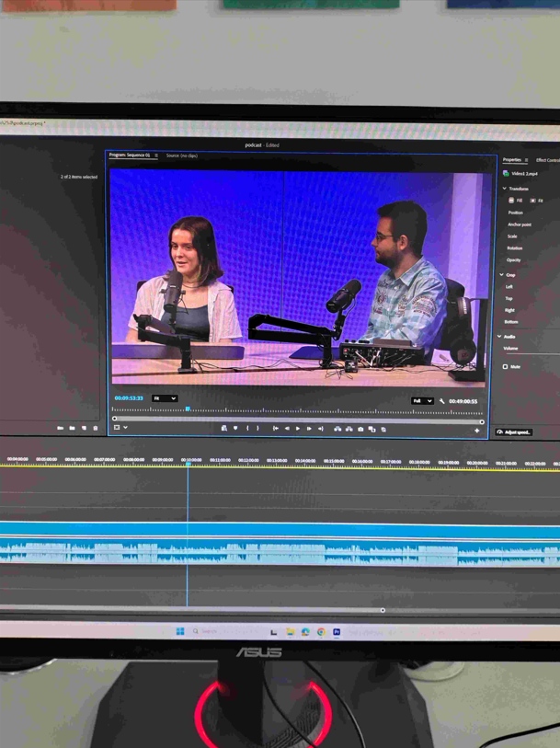Click the New Bin folder icon in Project panel
The width and height of the screenshot is (560, 748).
tap(72, 429)
